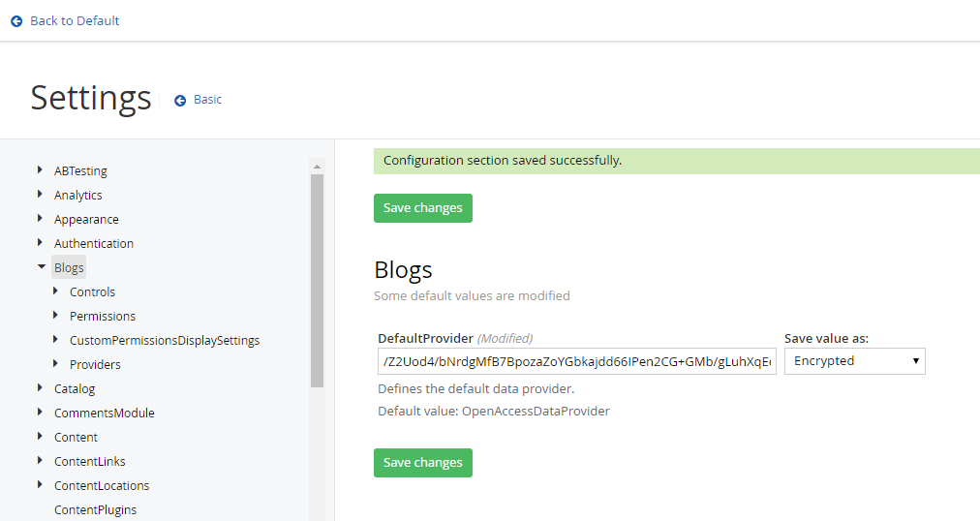Image resolution: width=980 pixels, height=521 pixels.
Task: Switch to Basic settings link
Action: (x=207, y=100)
